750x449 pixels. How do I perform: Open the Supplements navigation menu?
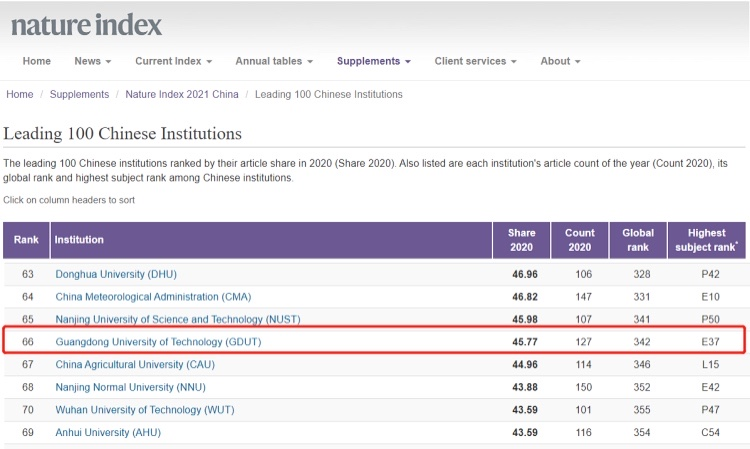374,61
